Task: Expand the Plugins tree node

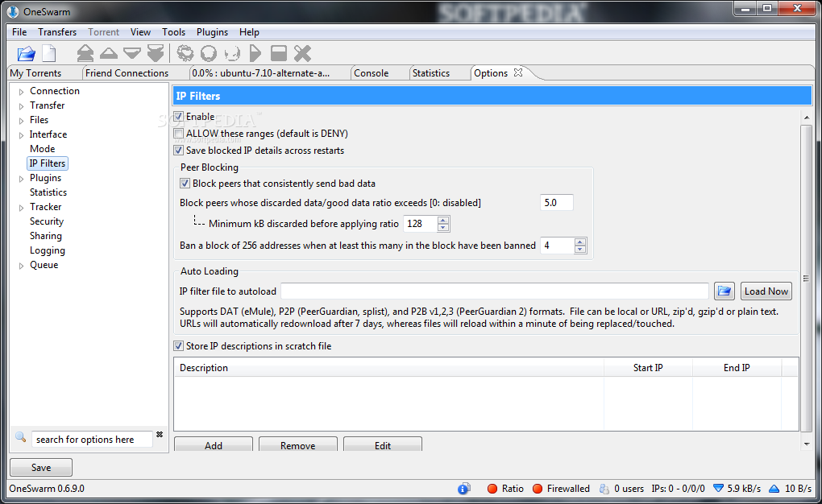Action: point(21,179)
